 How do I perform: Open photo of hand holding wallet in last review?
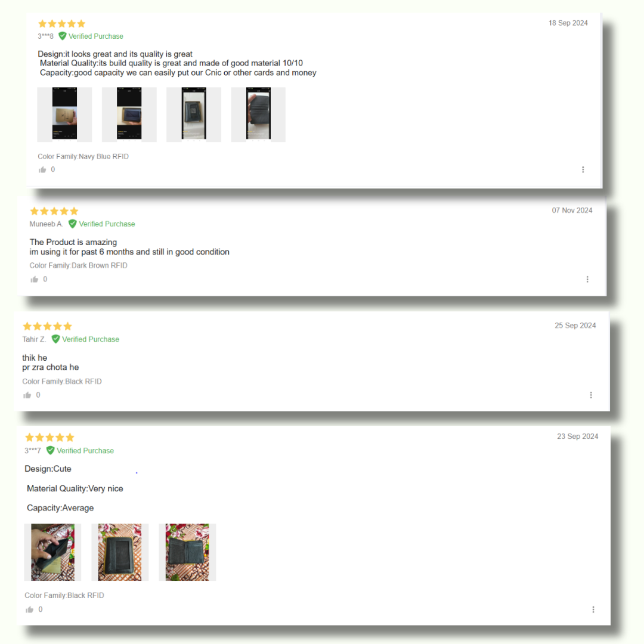(52, 552)
